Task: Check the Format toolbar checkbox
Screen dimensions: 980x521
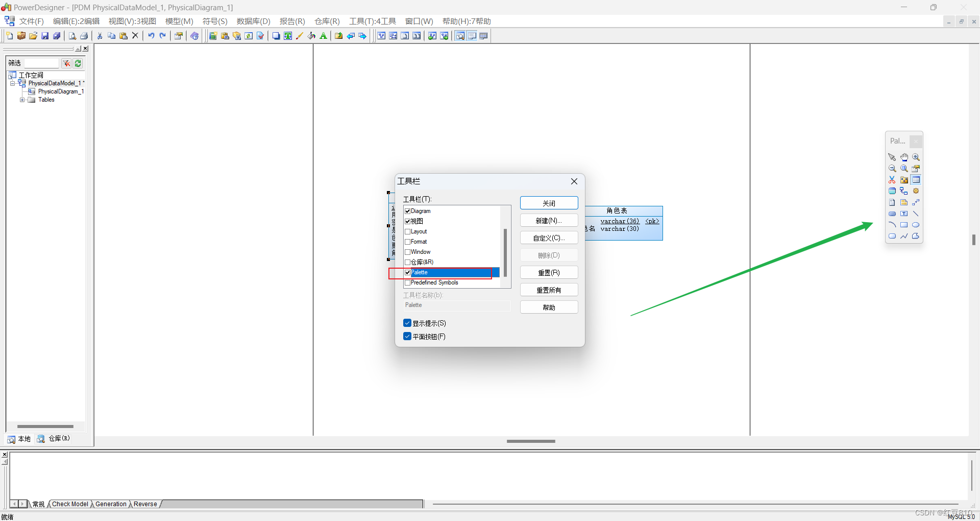Action: (x=408, y=242)
